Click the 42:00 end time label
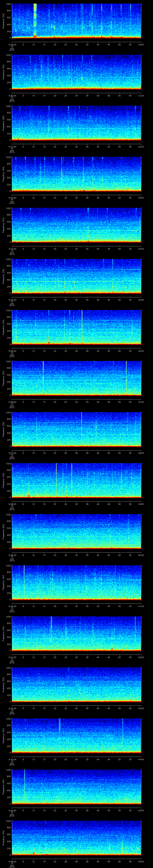The height and width of the screenshot is (868, 153). tap(141, 657)
